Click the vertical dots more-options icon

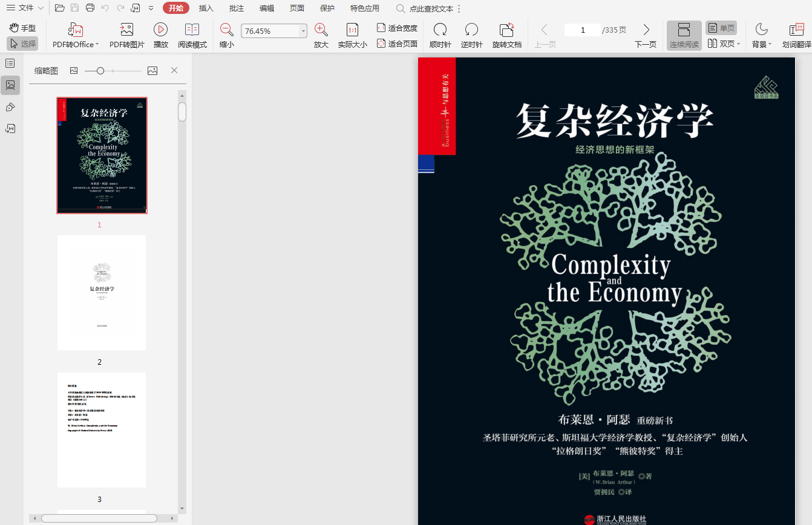click(x=459, y=8)
